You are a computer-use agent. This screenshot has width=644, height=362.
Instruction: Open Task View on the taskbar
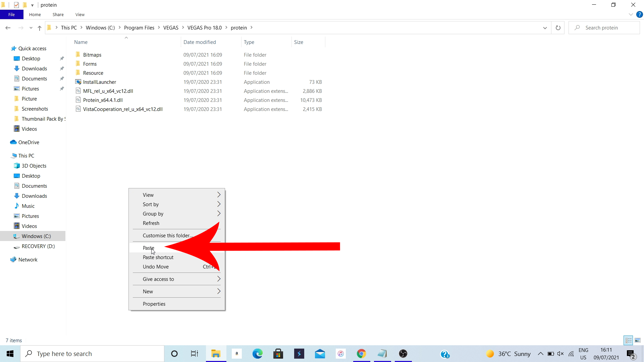(x=195, y=354)
